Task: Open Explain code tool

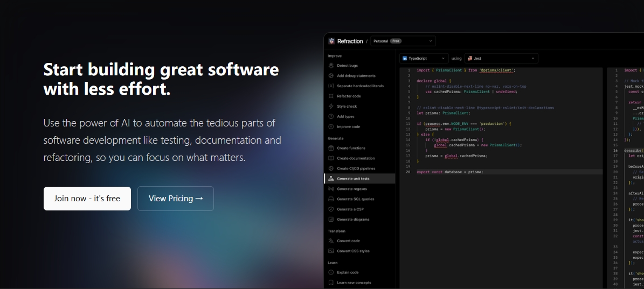Action: pos(360,272)
